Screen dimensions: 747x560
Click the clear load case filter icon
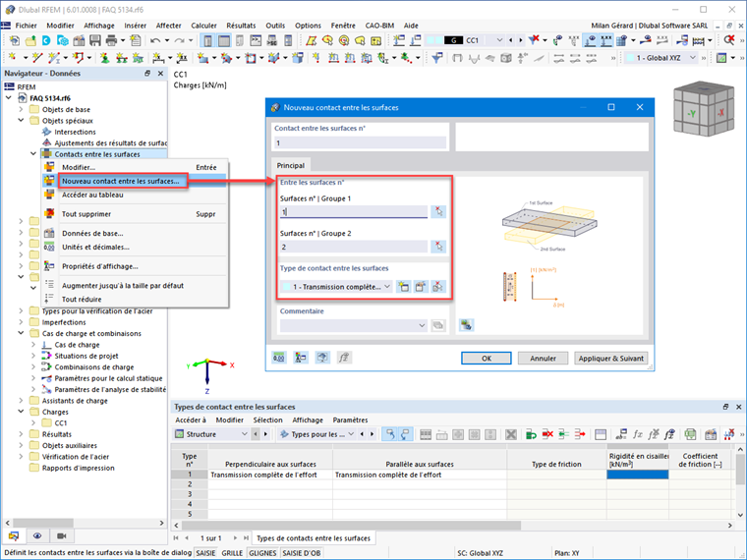point(534,40)
